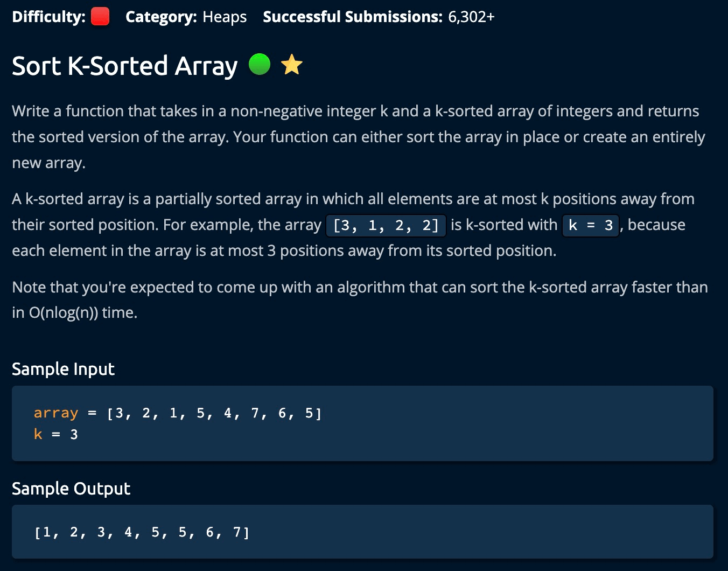
Task: Click the inline k = 3 code chip
Action: [591, 225]
